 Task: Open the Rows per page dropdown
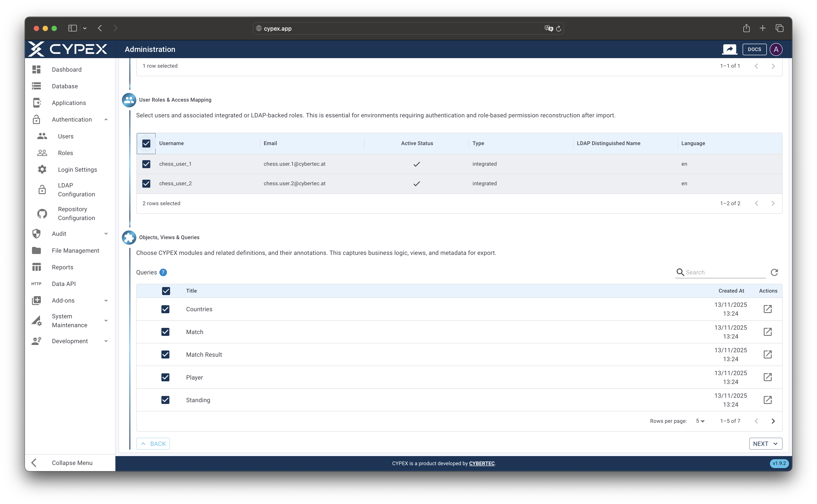pos(700,421)
